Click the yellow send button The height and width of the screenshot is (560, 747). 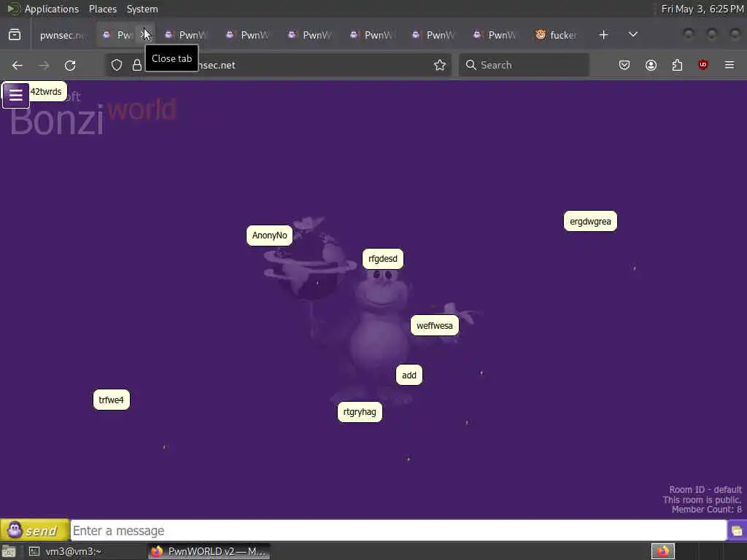coord(35,530)
